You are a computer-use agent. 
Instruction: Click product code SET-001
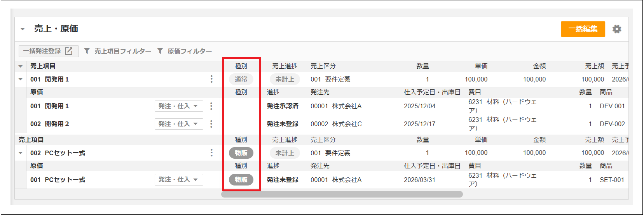coord(612,180)
